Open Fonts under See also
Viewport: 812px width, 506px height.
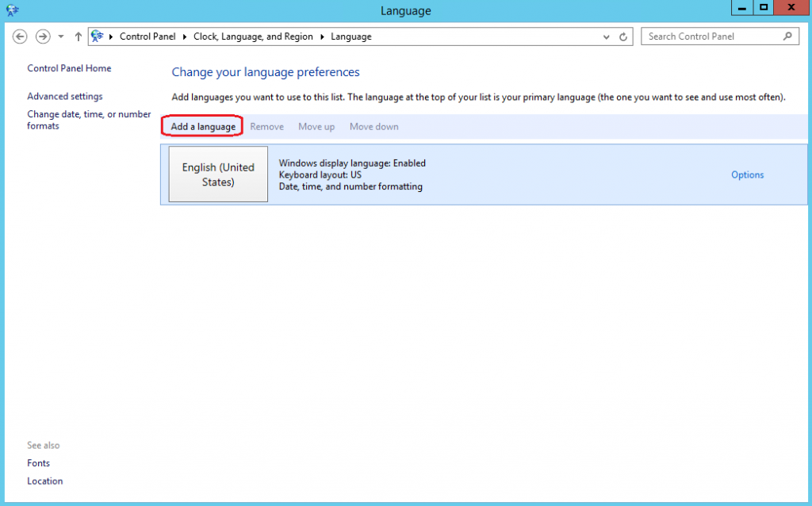pos(38,463)
